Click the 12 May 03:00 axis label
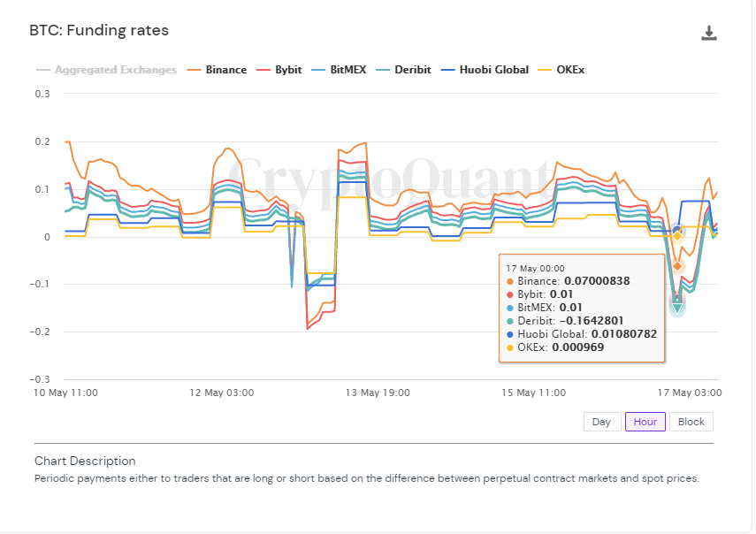 223,393
